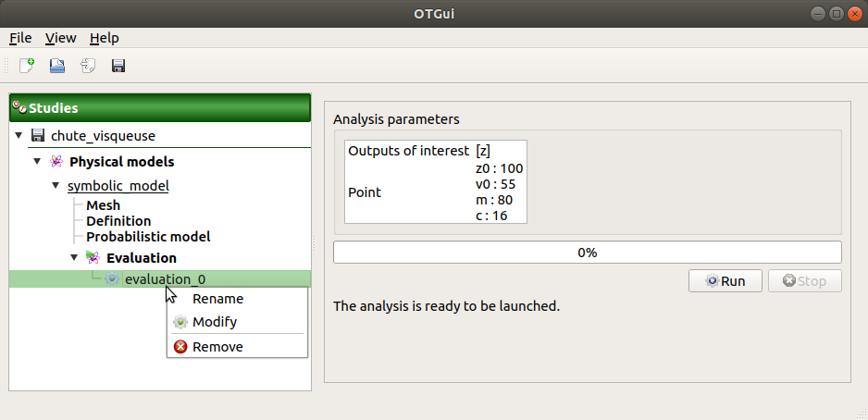Collapse the chute_visqueuse study tree
The height and width of the screenshot is (420, 868).
tap(19, 136)
